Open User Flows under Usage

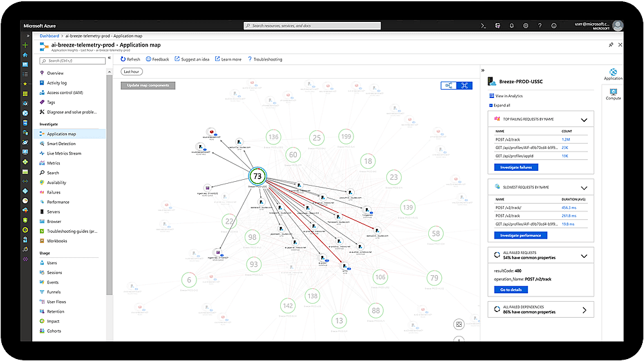(x=56, y=302)
